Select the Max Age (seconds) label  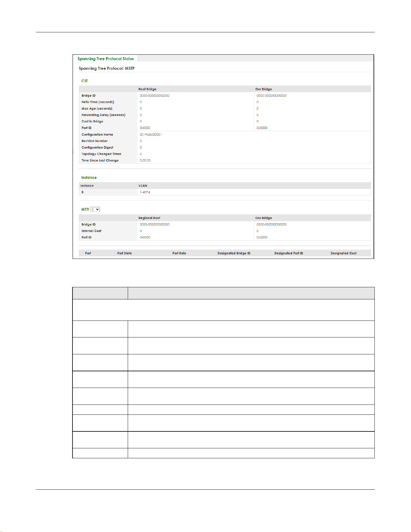click(97, 109)
